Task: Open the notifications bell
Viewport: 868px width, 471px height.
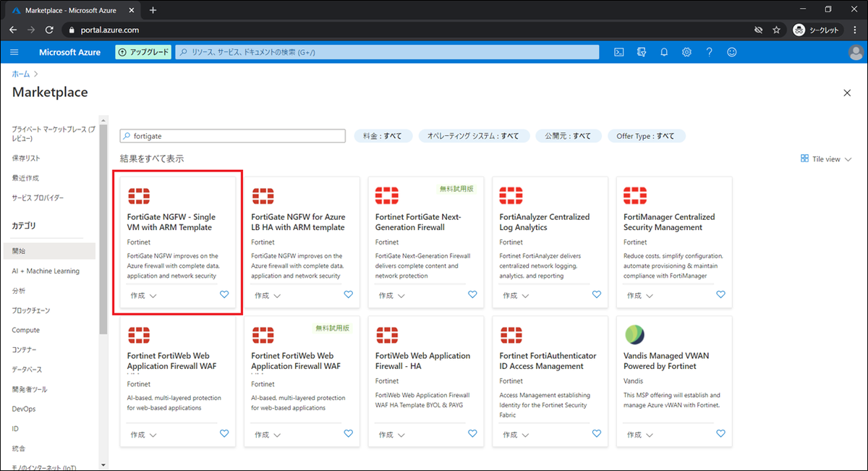Action: pyautogui.click(x=664, y=52)
